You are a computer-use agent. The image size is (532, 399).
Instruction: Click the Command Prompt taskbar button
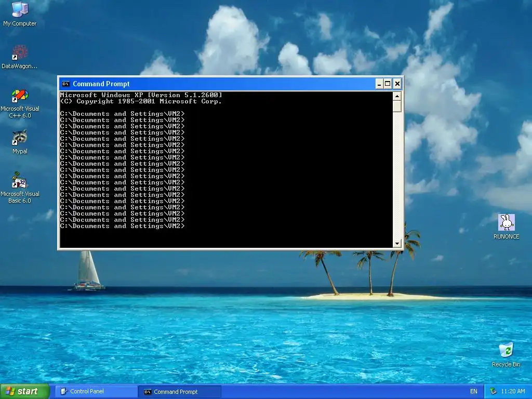[x=180, y=392]
